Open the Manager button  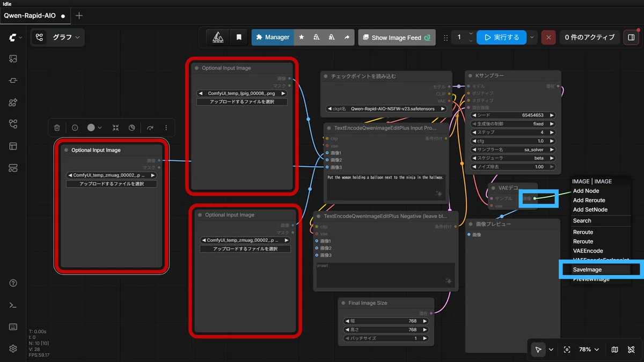click(273, 38)
